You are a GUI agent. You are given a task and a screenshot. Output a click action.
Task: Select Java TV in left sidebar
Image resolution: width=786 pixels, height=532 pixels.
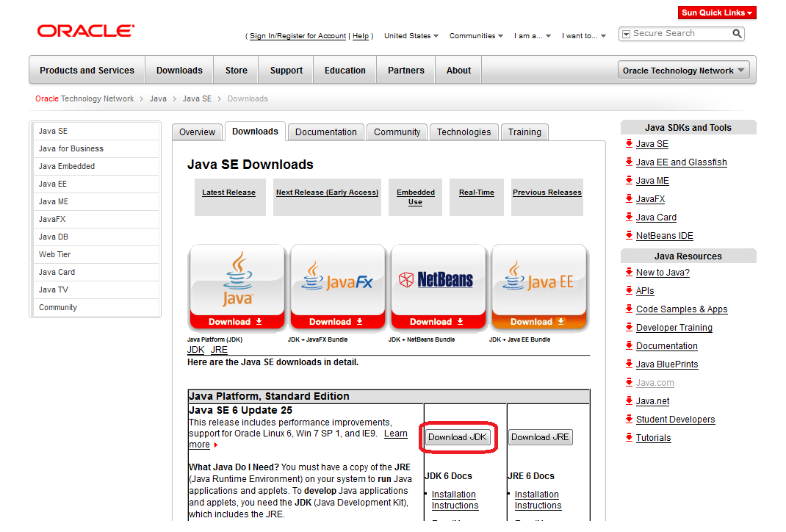tap(95, 290)
